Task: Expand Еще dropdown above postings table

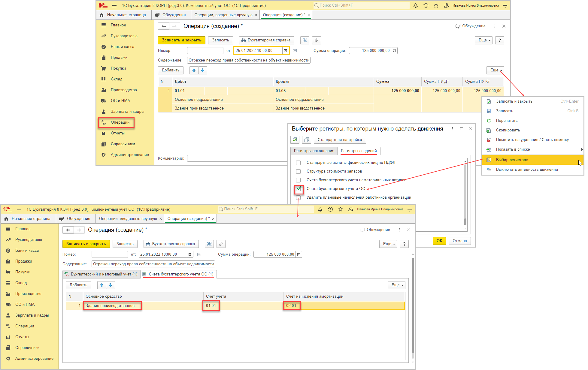Action: click(495, 70)
